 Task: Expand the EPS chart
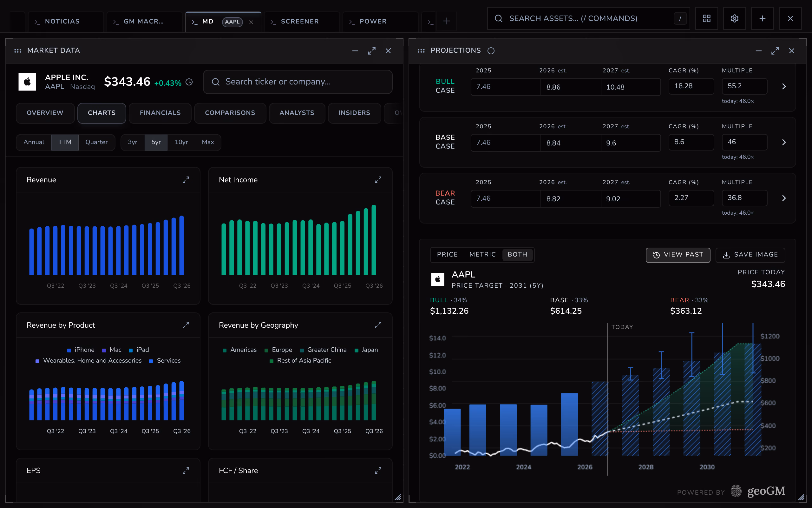(186, 471)
